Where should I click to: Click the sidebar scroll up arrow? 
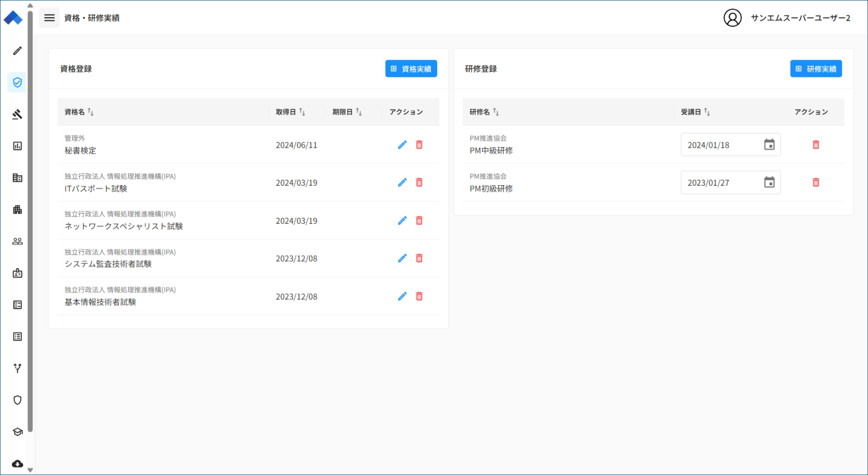(30, 6)
